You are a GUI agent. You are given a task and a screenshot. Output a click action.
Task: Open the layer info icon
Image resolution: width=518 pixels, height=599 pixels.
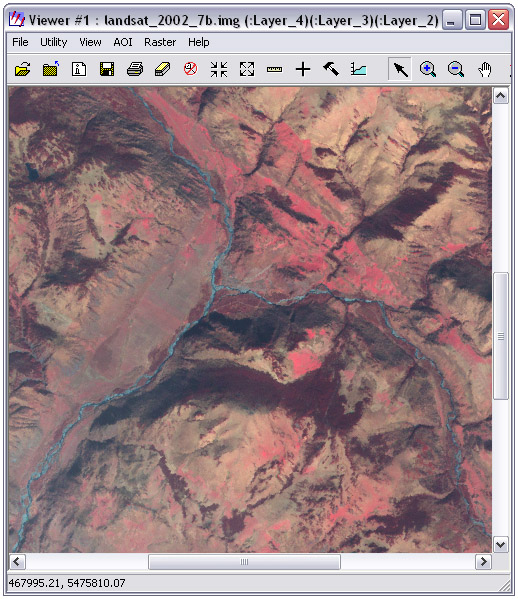[x=79, y=69]
